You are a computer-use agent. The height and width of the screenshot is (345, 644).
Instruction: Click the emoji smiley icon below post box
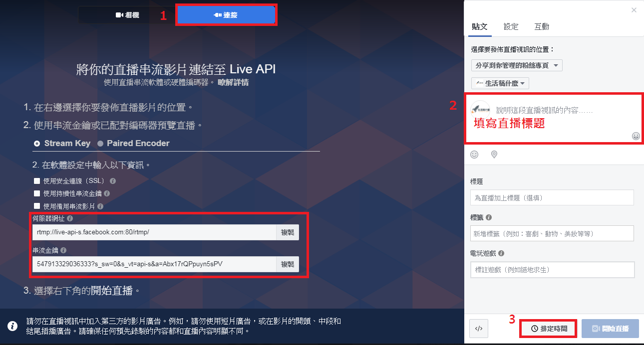pos(474,155)
